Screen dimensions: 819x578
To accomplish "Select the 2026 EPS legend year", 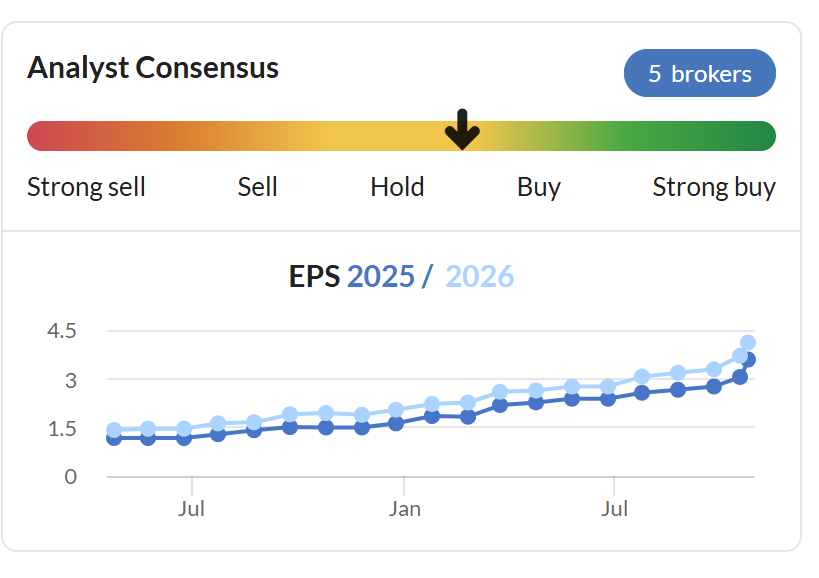I will pos(479,276).
